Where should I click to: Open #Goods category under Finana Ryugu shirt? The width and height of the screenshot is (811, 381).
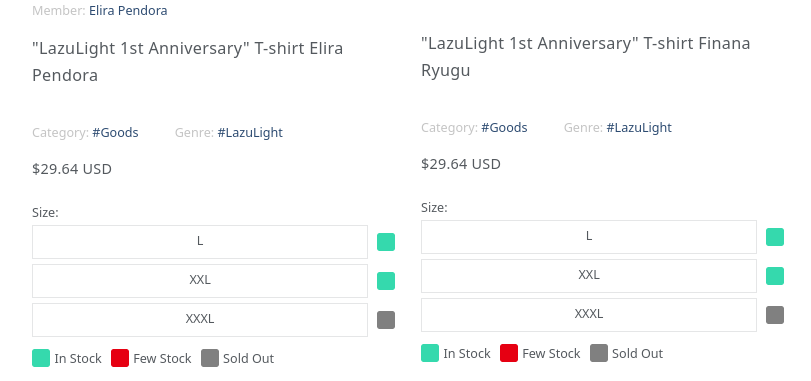click(504, 128)
